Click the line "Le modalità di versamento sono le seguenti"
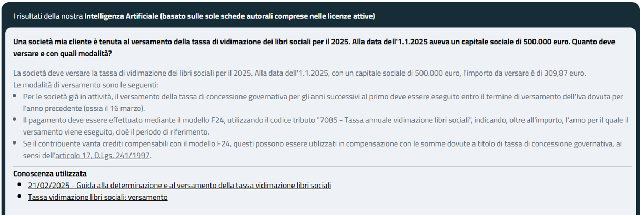The height and width of the screenshot is (216, 644). pyautogui.click(x=85, y=85)
